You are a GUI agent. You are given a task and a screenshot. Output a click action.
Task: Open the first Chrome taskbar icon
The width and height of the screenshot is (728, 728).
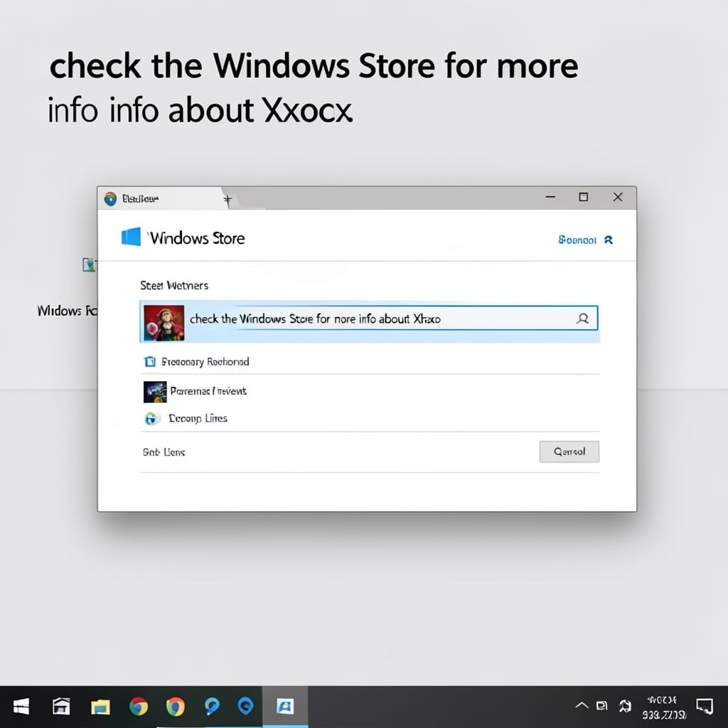pyautogui.click(x=139, y=707)
